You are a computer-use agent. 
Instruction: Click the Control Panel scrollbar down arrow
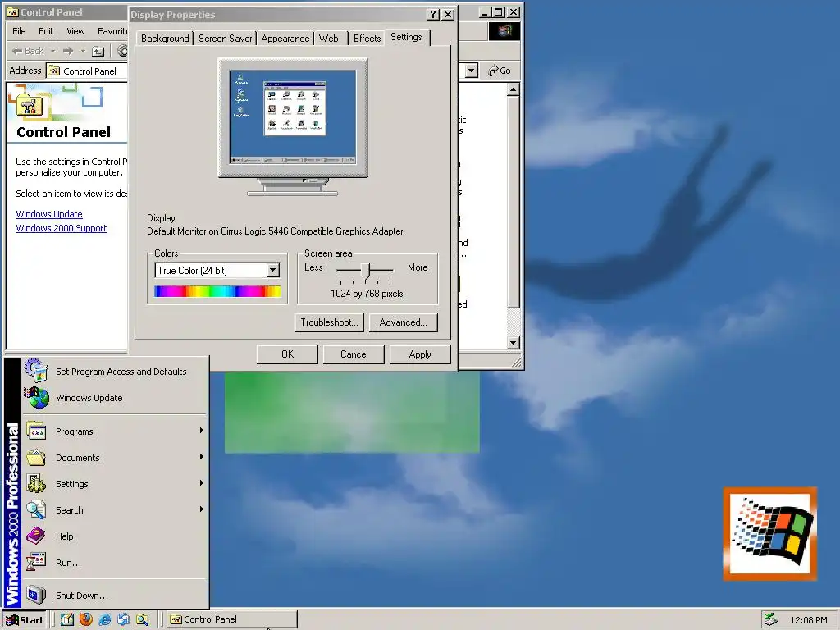point(514,343)
